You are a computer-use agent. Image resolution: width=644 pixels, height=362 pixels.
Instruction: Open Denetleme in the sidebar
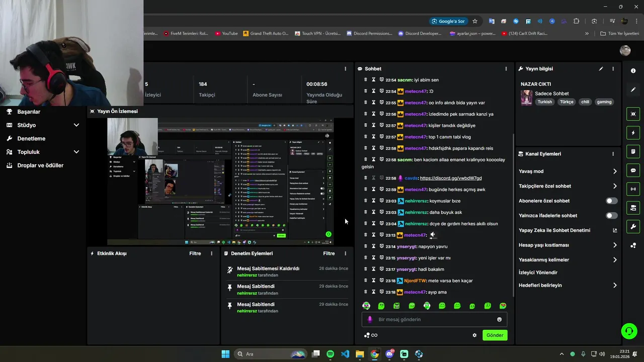pos(31,138)
